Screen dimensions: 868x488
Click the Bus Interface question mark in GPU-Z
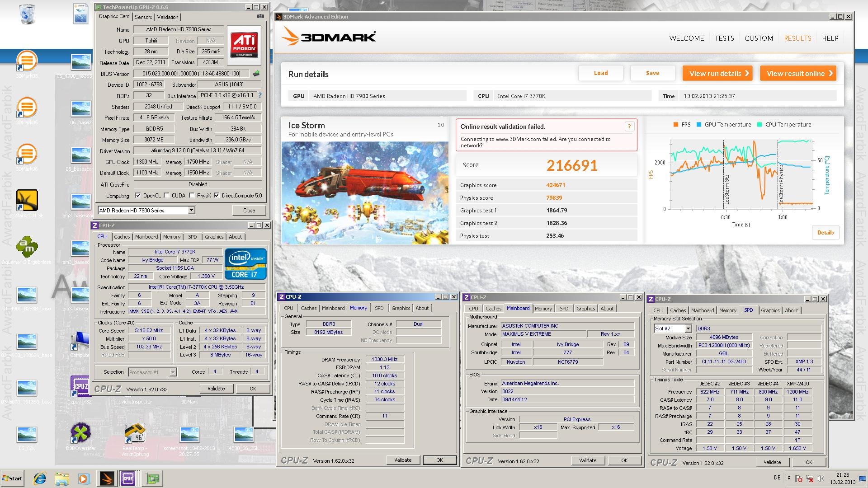[259, 95]
